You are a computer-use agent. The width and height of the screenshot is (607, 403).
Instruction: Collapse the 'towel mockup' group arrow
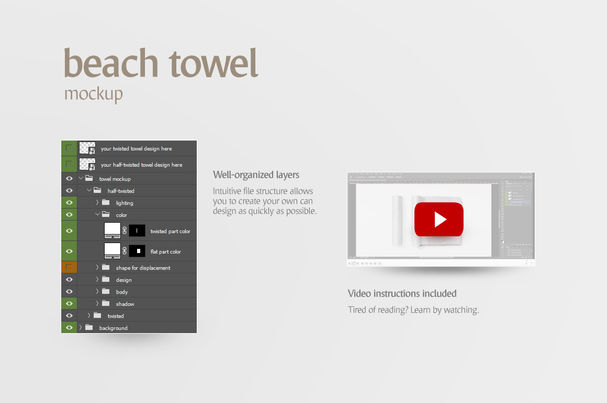pos(81,178)
